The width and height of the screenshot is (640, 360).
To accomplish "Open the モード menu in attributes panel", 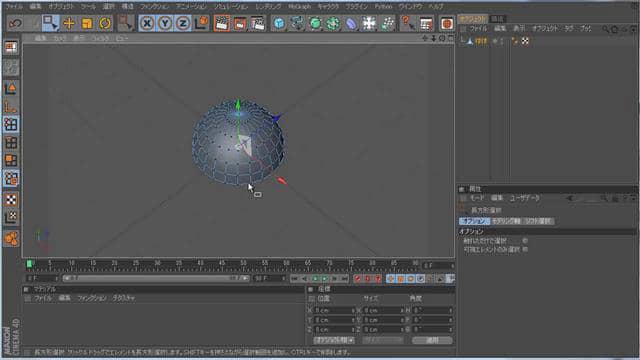I will [x=476, y=198].
